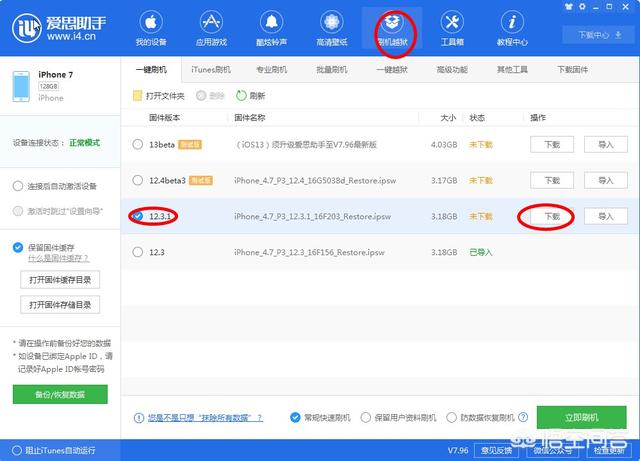This screenshot has width=640, height=461.
Task: Click iPhone_4.7_P3_12.4_16G5038d_Restore.ipsw filename
Action: click(315, 180)
